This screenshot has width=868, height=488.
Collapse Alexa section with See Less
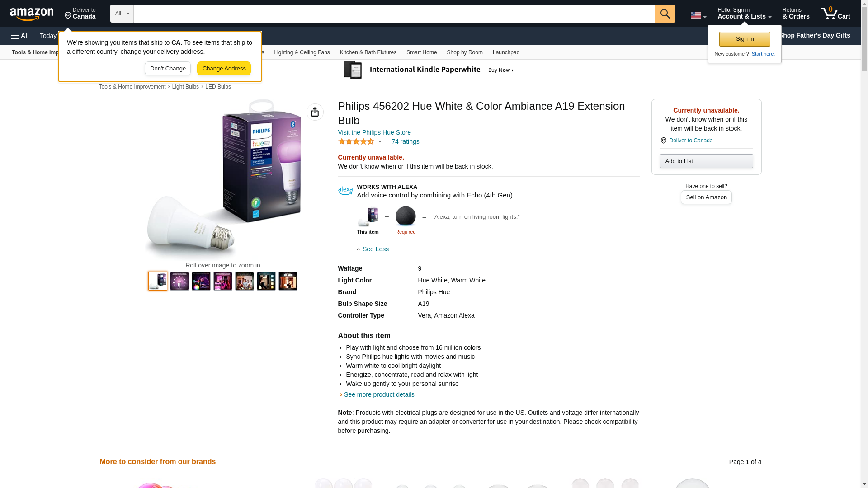(373, 249)
